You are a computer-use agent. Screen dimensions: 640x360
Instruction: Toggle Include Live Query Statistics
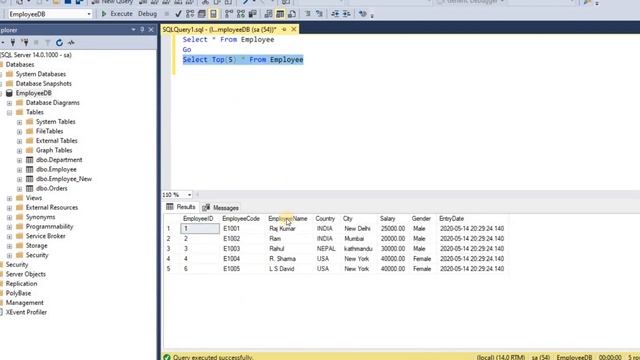tap(241, 14)
